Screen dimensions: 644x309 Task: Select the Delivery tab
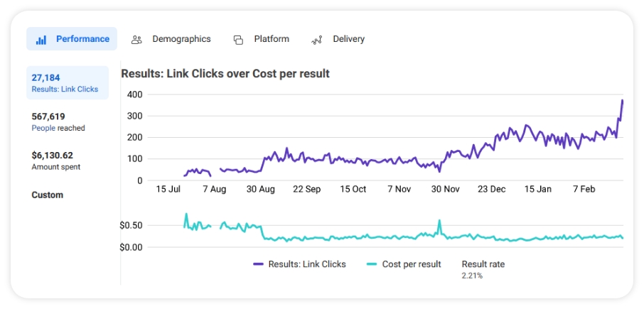click(348, 39)
